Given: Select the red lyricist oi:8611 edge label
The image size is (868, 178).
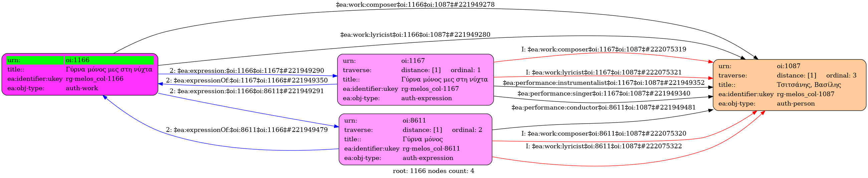Looking at the screenshot, I should click(x=604, y=146).
